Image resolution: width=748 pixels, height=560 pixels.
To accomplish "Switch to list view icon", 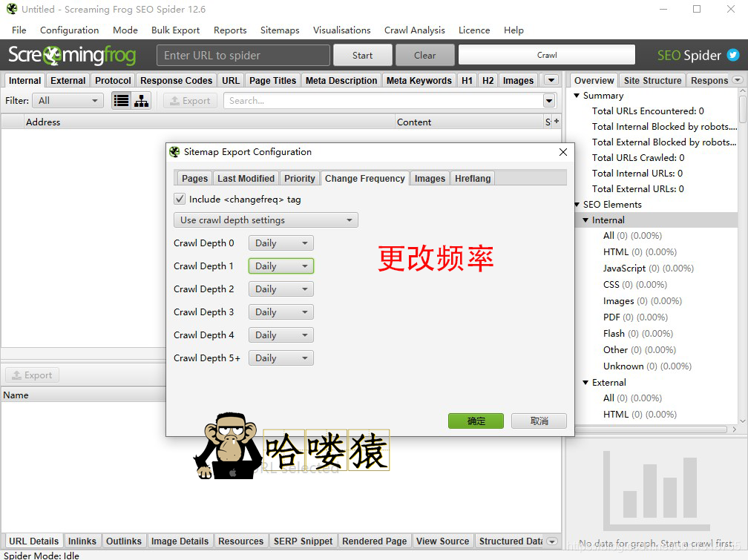I will click(x=121, y=101).
